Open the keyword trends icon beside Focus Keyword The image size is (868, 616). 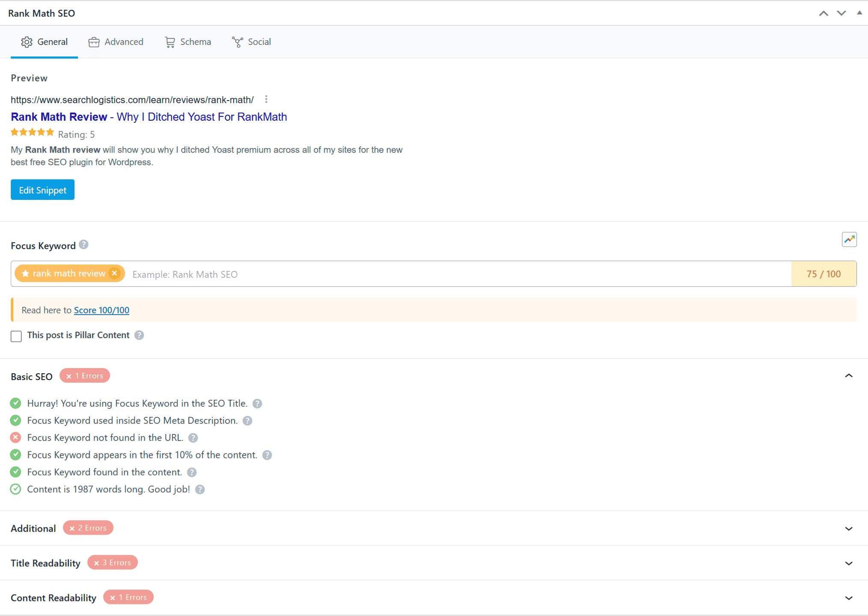(849, 239)
